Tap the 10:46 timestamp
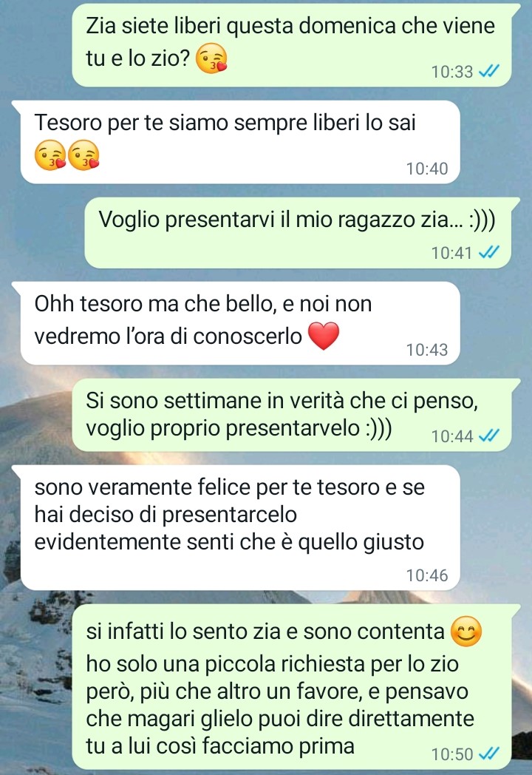The height and width of the screenshot is (775, 532). [x=427, y=575]
